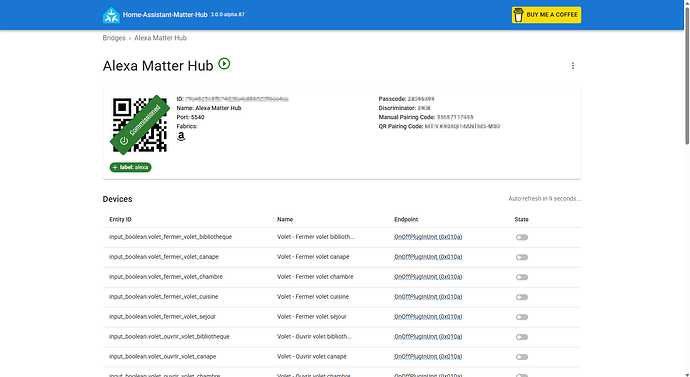Click the QR Pairing Code value
The width and height of the screenshot is (690, 377).
pyautogui.click(x=462, y=126)
